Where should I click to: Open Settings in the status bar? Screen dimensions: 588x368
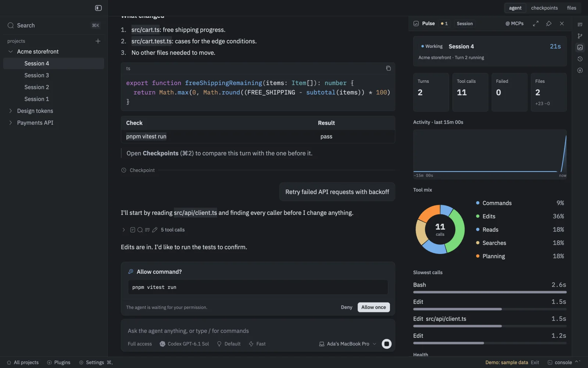[96, 362]
